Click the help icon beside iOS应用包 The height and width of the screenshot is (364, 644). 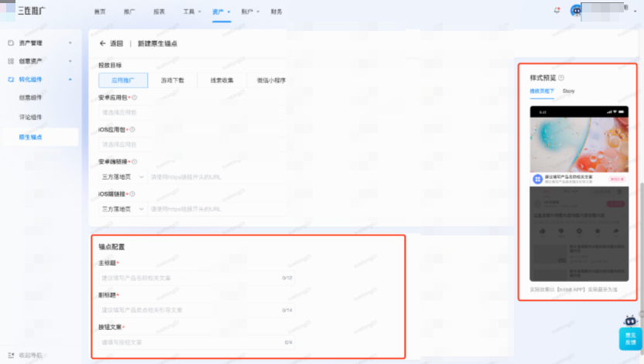pyautogui.click(x=132, y=129)
